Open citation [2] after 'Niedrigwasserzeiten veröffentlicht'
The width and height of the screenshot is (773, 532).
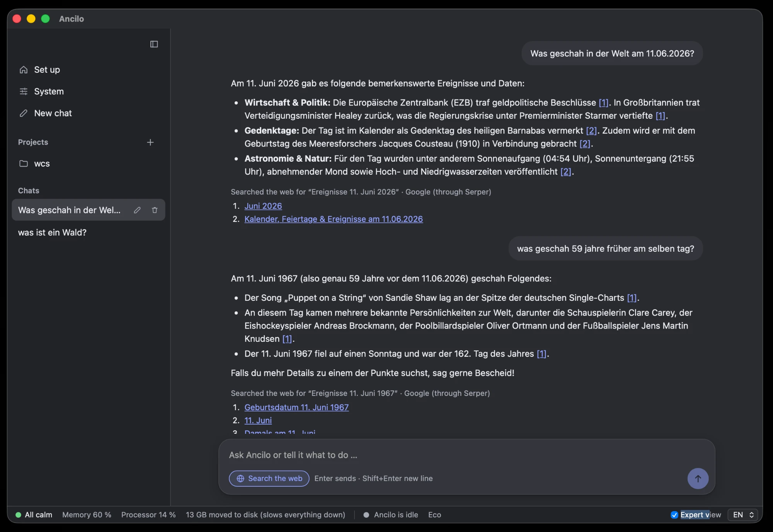tap(566, 172)
